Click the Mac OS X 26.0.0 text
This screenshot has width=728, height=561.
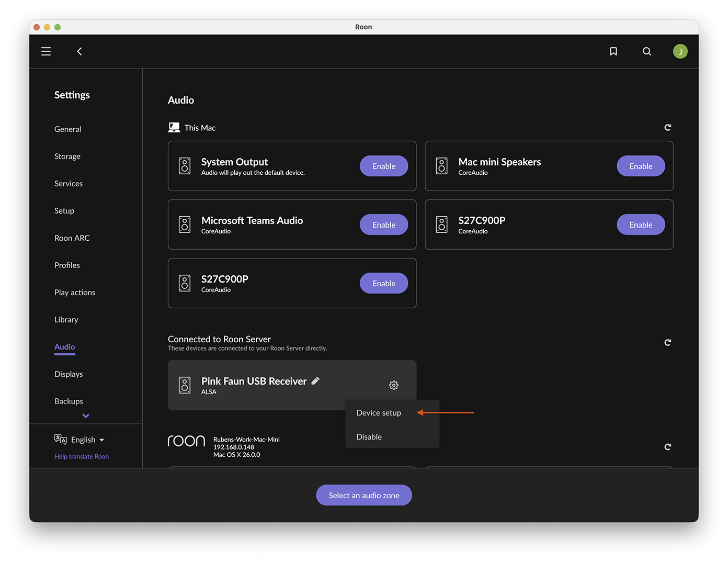click(x=237, y=455)
